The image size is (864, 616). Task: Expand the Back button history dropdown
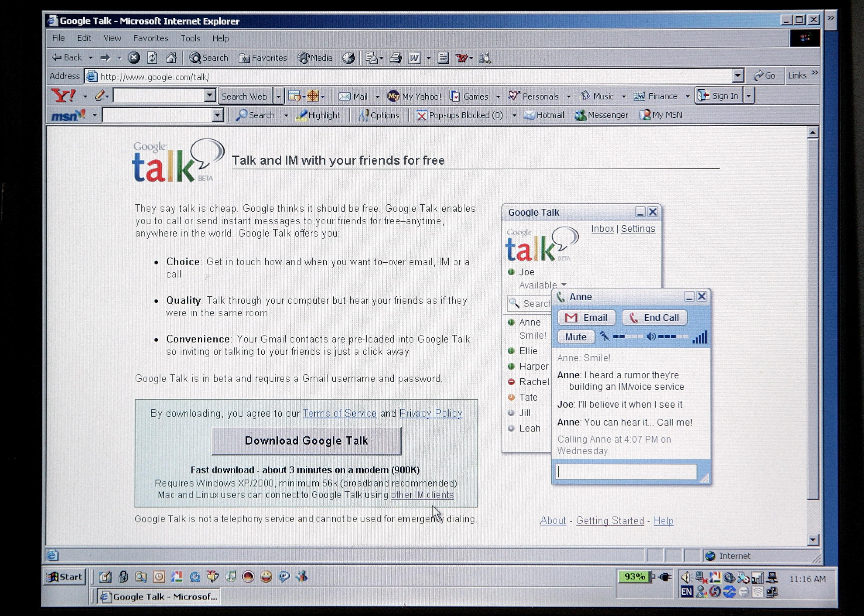pos(91,58)
